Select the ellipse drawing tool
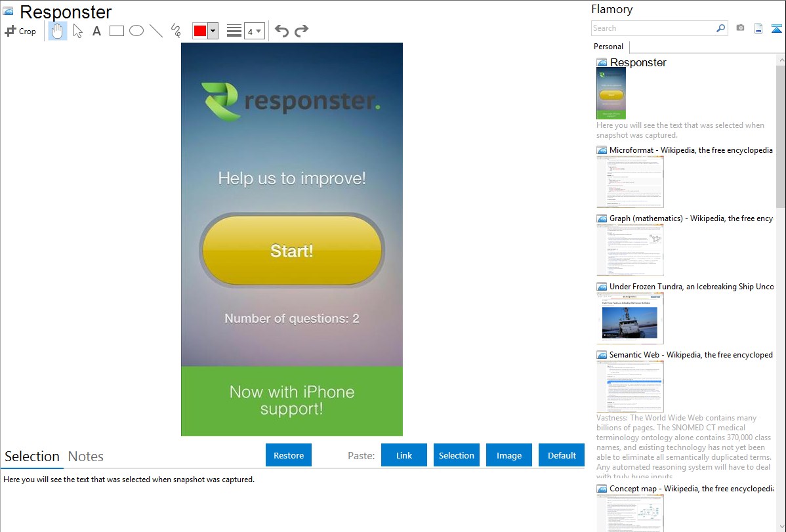The height and width of the screenshot is (532, 786). pyautogui.click(x=136, y=31)
